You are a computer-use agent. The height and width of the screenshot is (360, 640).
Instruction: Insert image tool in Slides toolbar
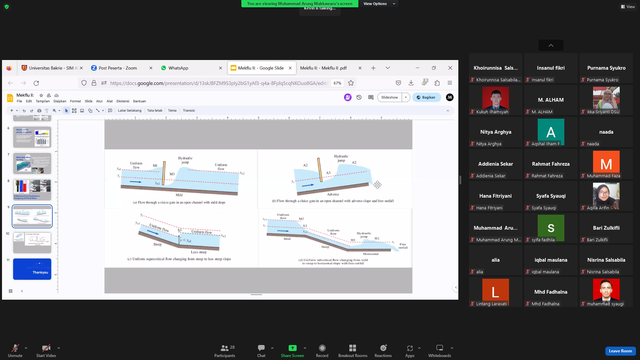(82, 111)
